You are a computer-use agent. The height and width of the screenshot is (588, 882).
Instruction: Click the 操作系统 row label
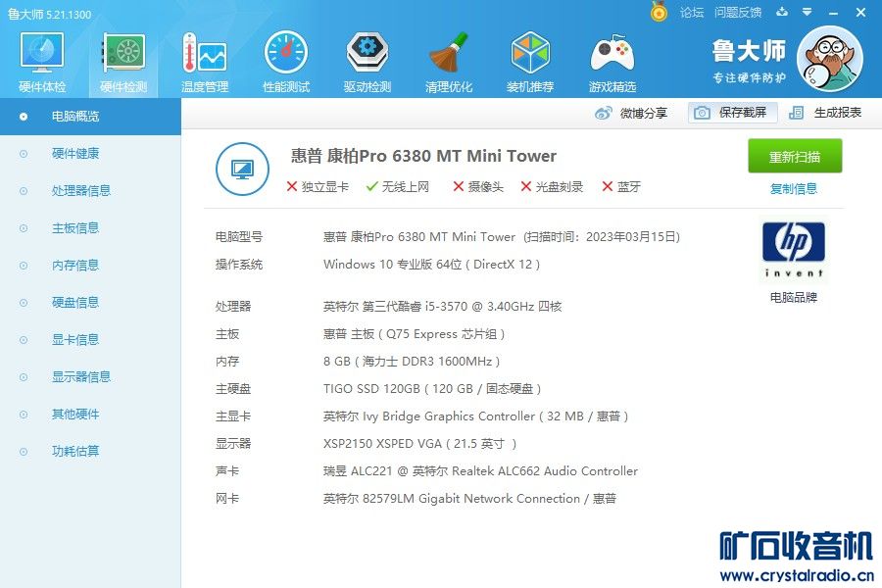[x=239, y=265]
